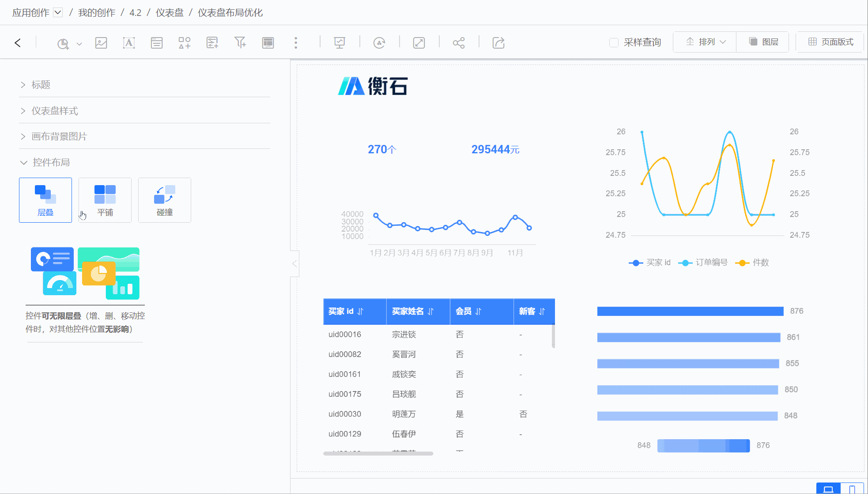Add a text box widget
The image size is (868, 494).
(x=128, y=43)
